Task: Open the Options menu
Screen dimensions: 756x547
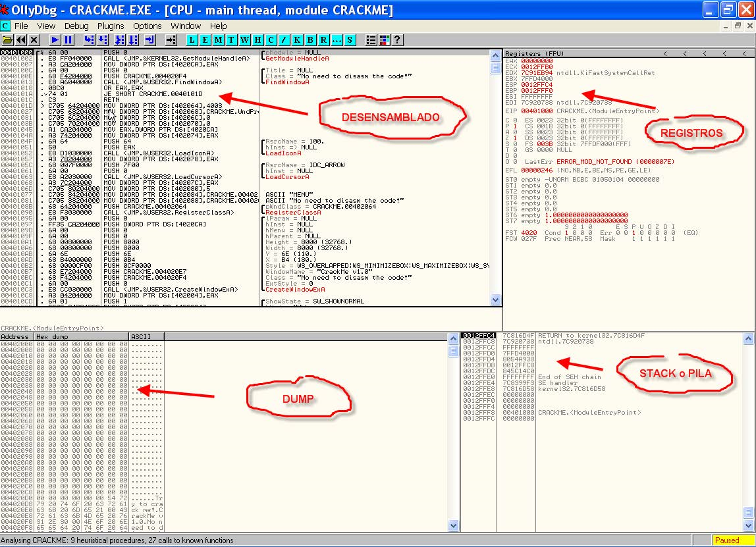Action: click(147, 26)
